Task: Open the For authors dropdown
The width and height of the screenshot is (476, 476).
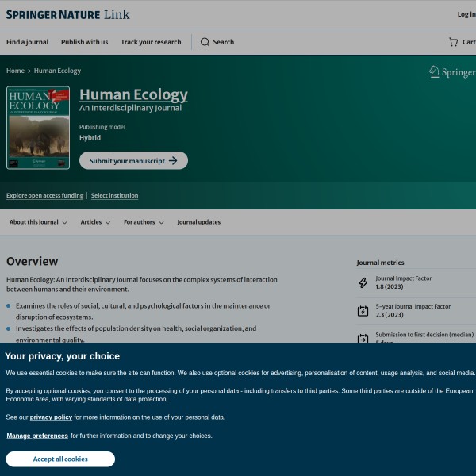Action: coord(144,222)
